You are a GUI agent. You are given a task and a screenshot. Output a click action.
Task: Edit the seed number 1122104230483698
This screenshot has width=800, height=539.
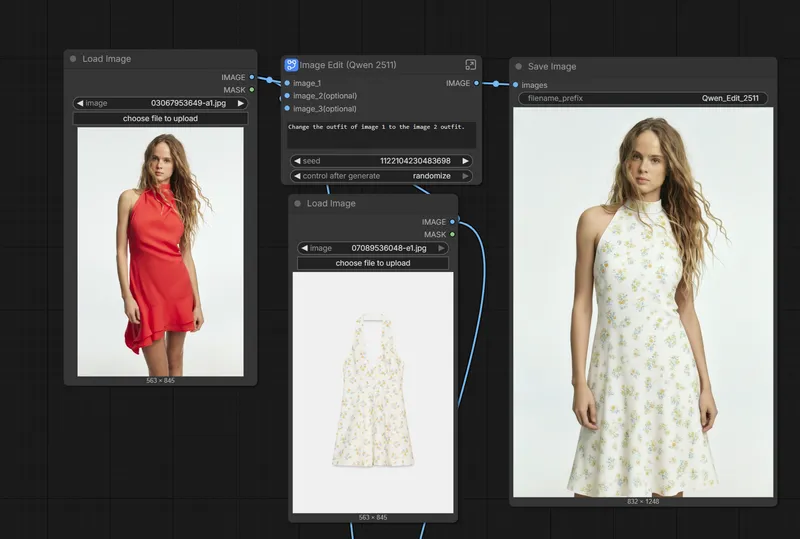coord(415,161)
